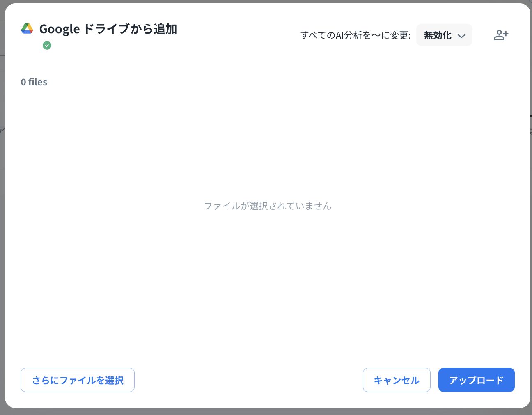
Task: Open the add user icon
Action: (501, 35)
